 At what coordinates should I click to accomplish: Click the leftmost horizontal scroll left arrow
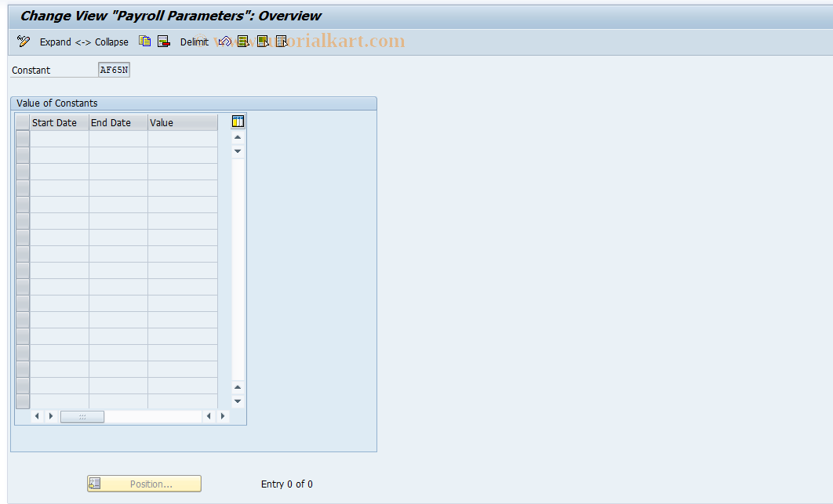click(37, 416)
